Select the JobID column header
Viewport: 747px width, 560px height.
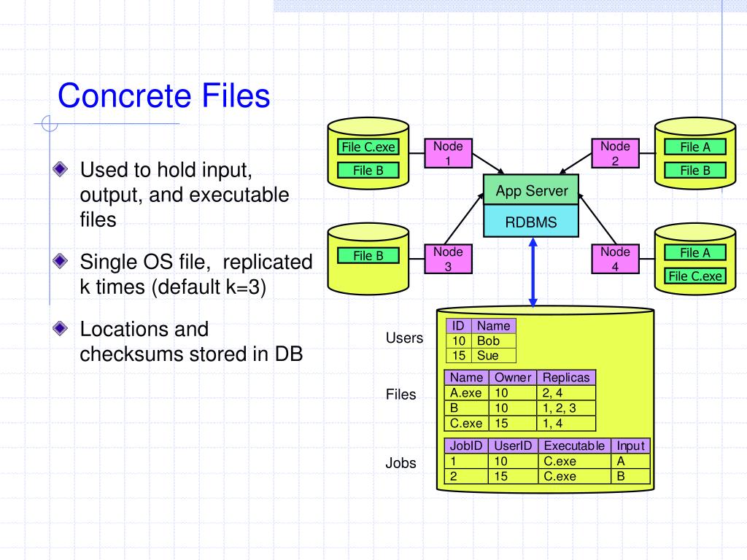tap(466, 446)
